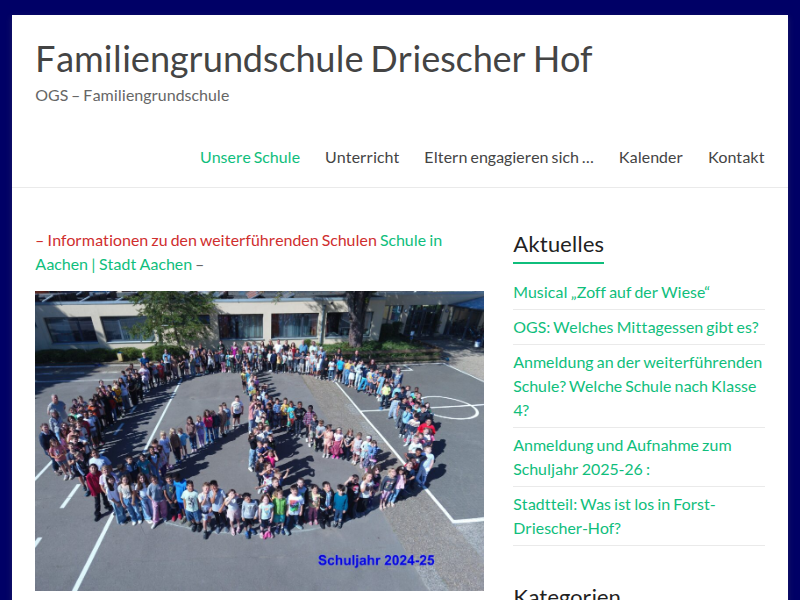Open Anmeldung an der weiterführenden Schule post
800x600 pixels.
pos(637,386)
